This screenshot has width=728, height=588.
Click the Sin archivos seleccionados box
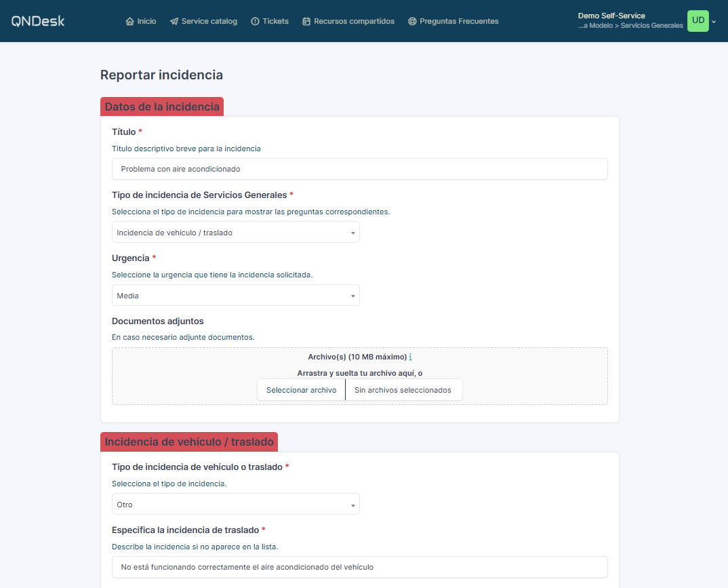pyautogui.click(x=403, y=390)
